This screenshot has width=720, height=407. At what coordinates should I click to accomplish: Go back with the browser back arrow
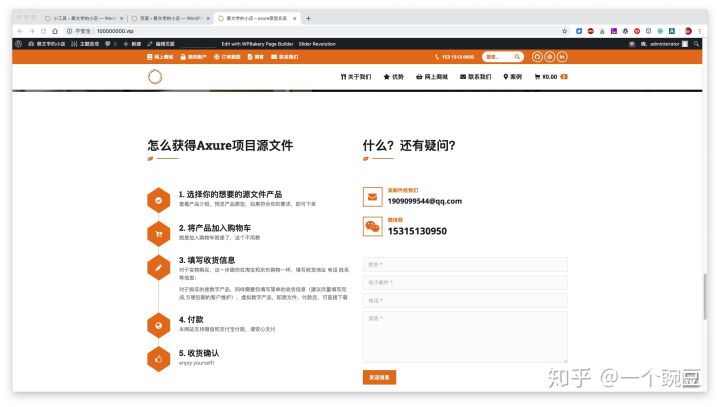tap(20, 31)
